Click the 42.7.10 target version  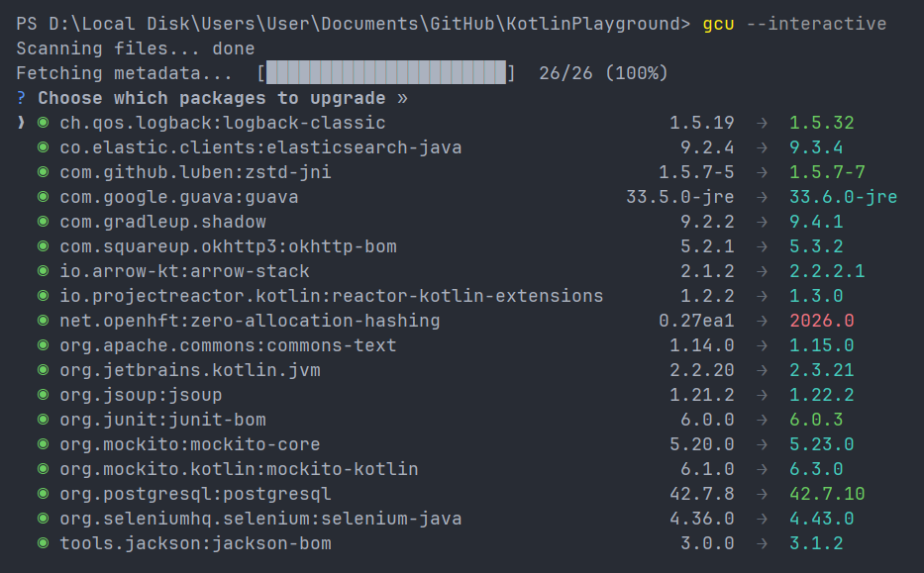[827, 494]
